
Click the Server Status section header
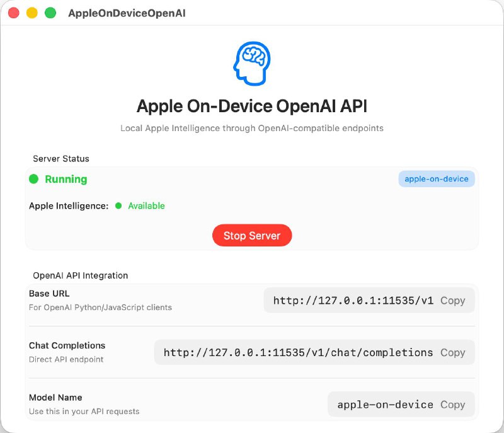pyautogui.click(x=59, y=158)
